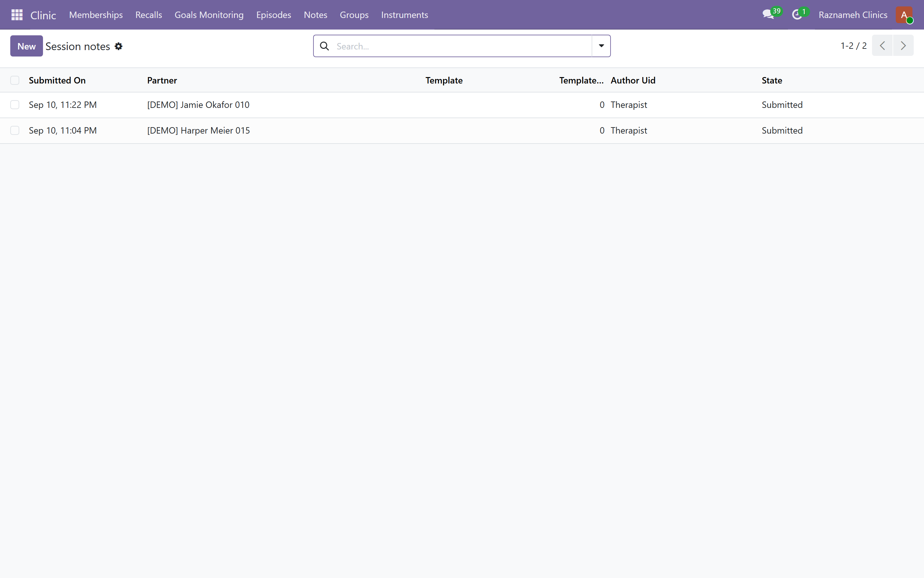924x578 pixels.
Task: Click Submitted state in Jamie Okafor row
Action: (x=782, y=105)
